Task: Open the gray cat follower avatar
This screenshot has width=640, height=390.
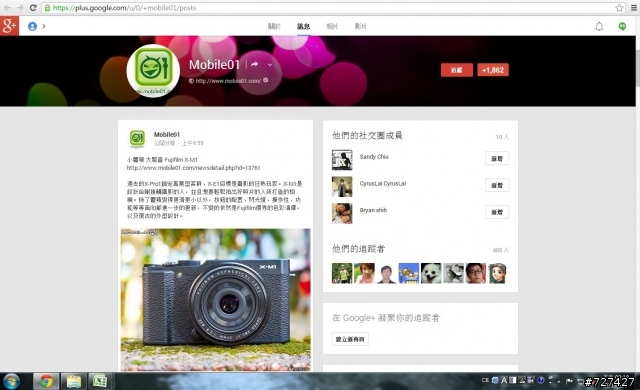Action: coord(453,273)
